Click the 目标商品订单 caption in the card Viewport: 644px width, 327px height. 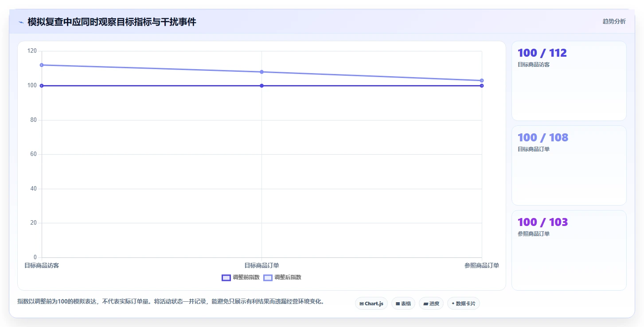click(534, 149)
